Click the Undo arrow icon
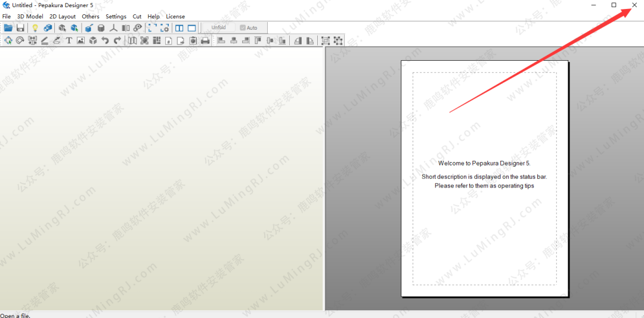The height and width of the screenshot is (318, 644). coord(105,40)
